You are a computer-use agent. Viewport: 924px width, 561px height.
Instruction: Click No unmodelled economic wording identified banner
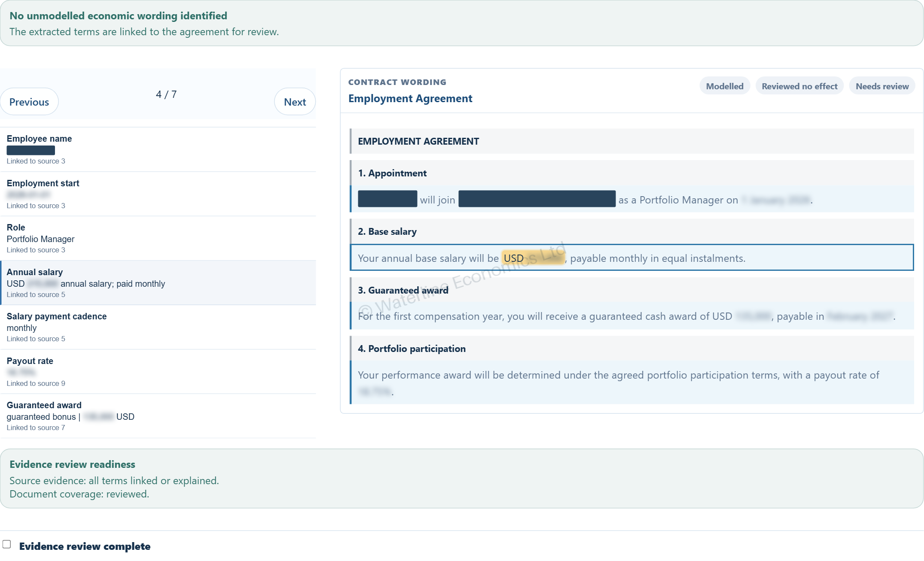pyautogui.click(x=462, y=23)
